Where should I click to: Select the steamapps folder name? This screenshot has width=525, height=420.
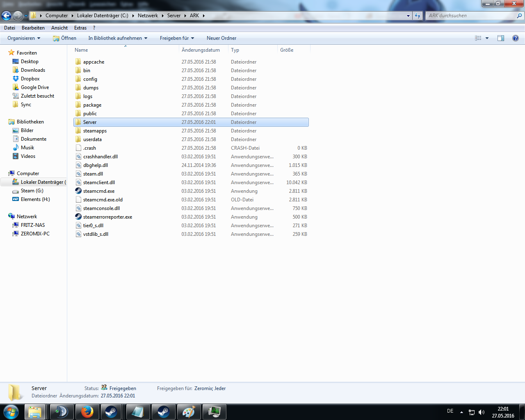click(x=95, y=131)
